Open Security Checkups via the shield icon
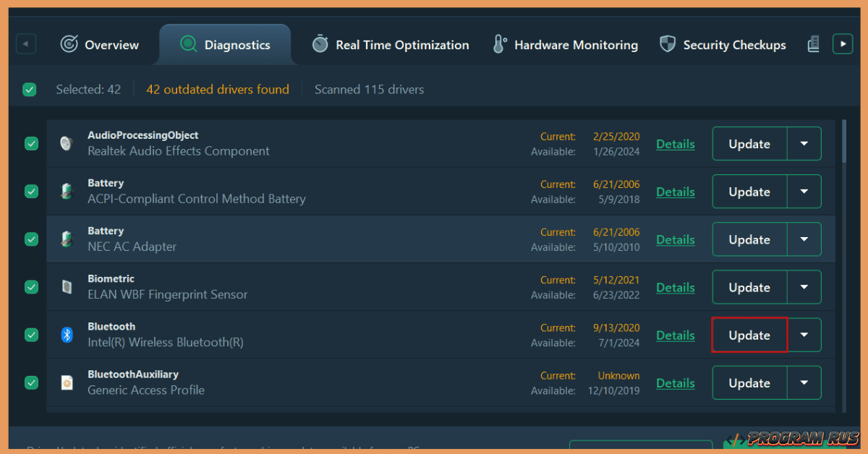The image size is (868, 454). point(667,44)
